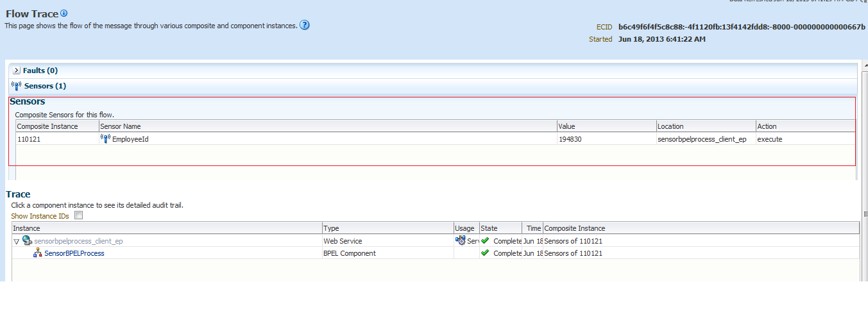Viewport: 868px width, 309px height.
Task: Click the Sensor Name column header
Action: point(120,126)
